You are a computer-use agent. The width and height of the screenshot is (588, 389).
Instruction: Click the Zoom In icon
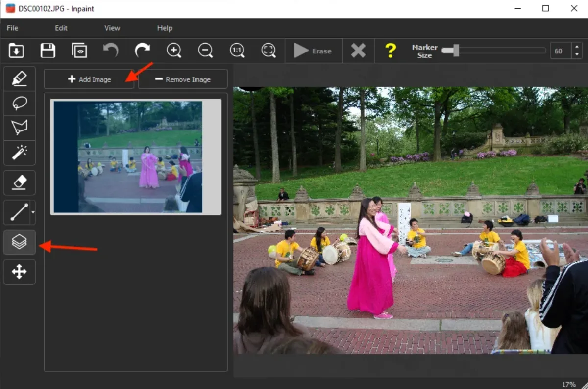point(174,51)
